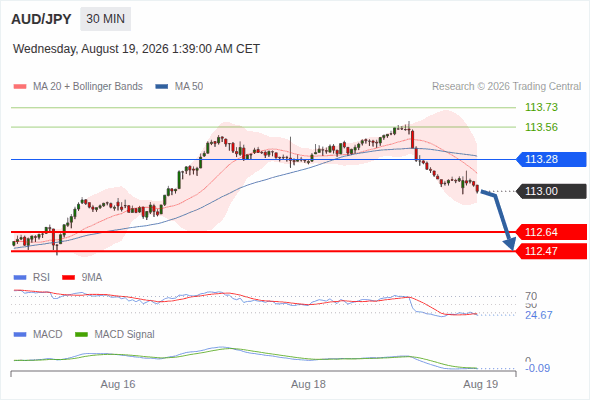This screenshot has height=400, width=590.
Task: Click the Aug 18 date axis label
Action: tap(308, 384)
